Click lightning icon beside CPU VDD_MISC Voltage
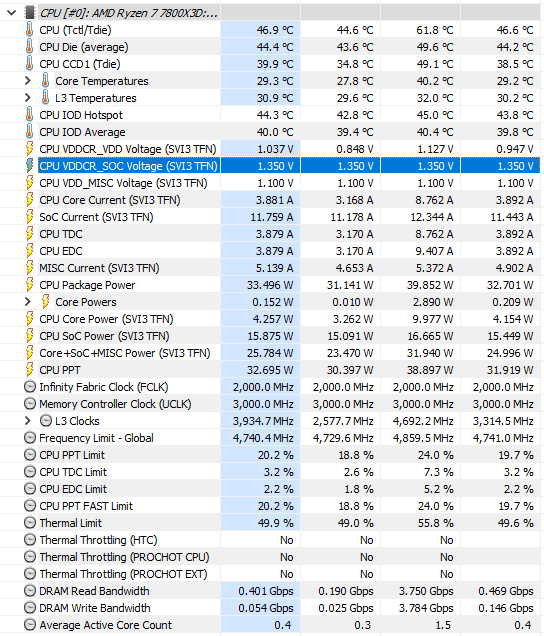The width and height of the screenshot is (544, 636). pyautogui.click(x=29, y=183)
